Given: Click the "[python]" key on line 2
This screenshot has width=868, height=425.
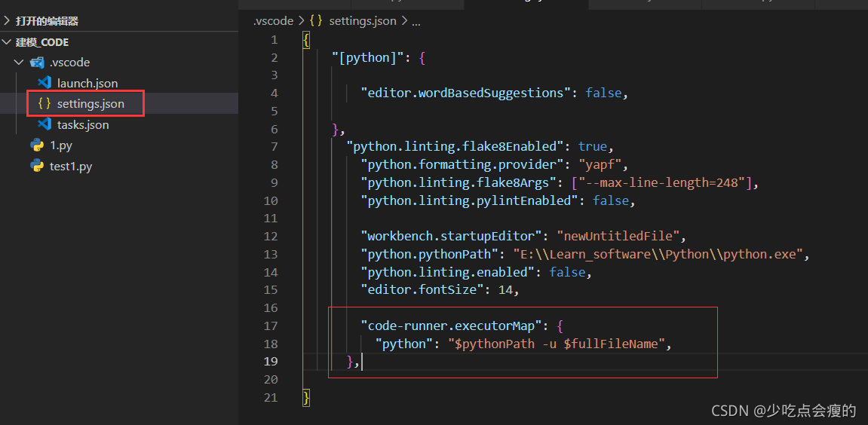Looking at the screenshot, I should click(x=368, y=57).
